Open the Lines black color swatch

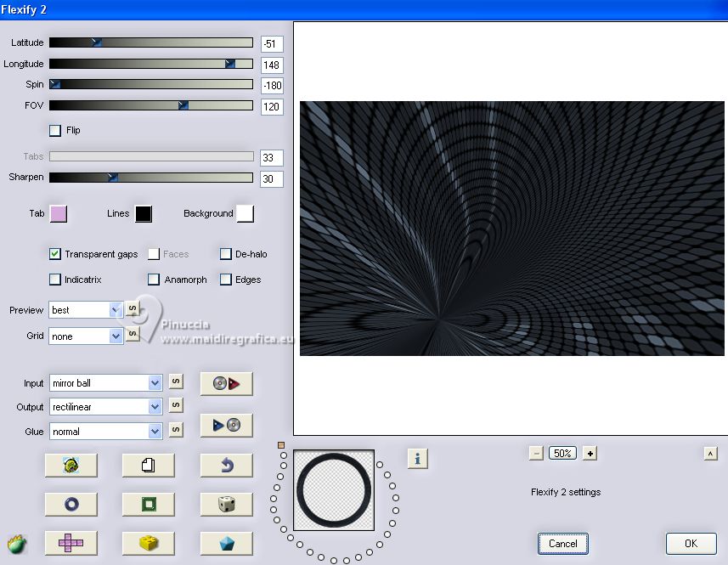coord(144,213)
